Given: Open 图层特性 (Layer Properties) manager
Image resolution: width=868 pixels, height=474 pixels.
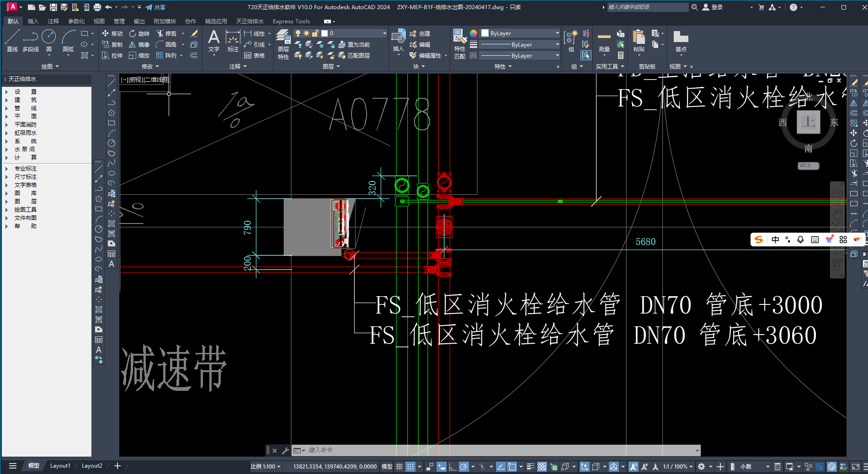Looking at the screenshot, I should (x=283, y=44).
